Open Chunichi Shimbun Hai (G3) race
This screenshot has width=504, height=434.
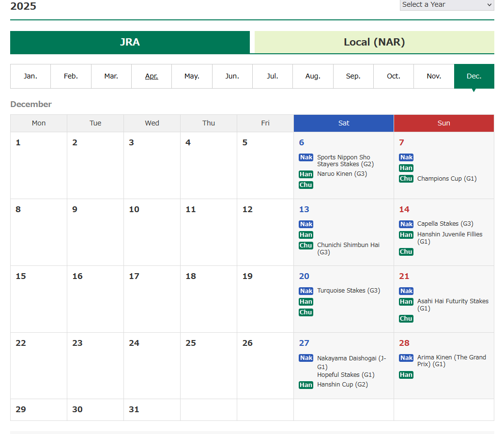click(x=349, y=248)
